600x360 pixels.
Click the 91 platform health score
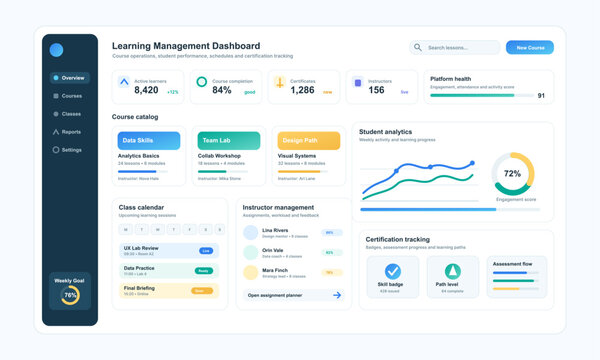pyautogui.click(x=541, y=96)
